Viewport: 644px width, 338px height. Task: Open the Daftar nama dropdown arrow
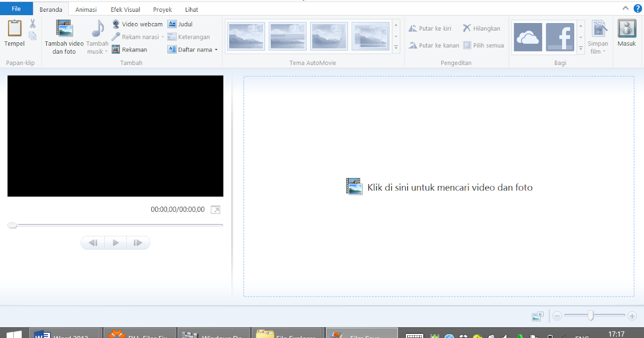[x=216, y=50]
